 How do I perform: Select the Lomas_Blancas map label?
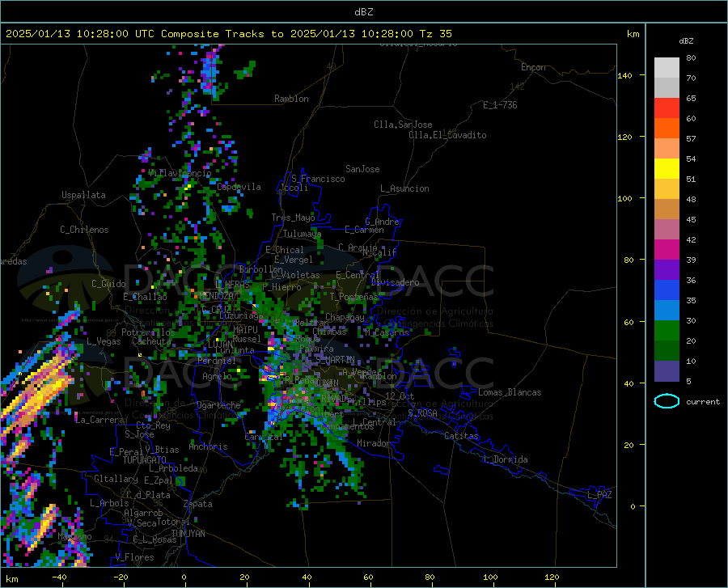coord(510,392)
